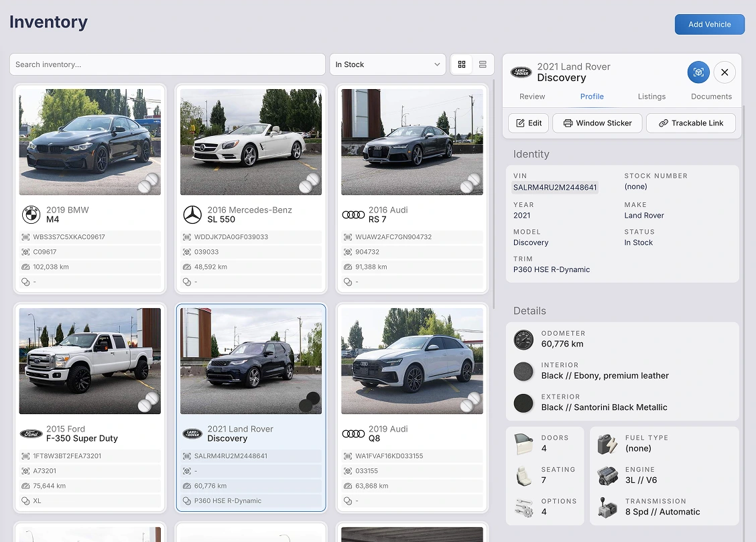Click black color swatches on Discovery photo
The height and width of the screenshot is (542, 756).
click(x=309, y=402)
